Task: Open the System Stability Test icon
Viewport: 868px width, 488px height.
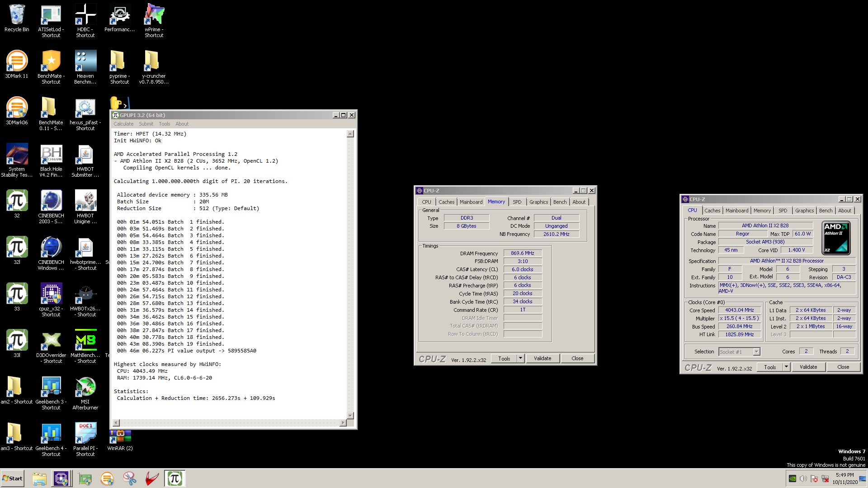Action: (x=17, y=160)
